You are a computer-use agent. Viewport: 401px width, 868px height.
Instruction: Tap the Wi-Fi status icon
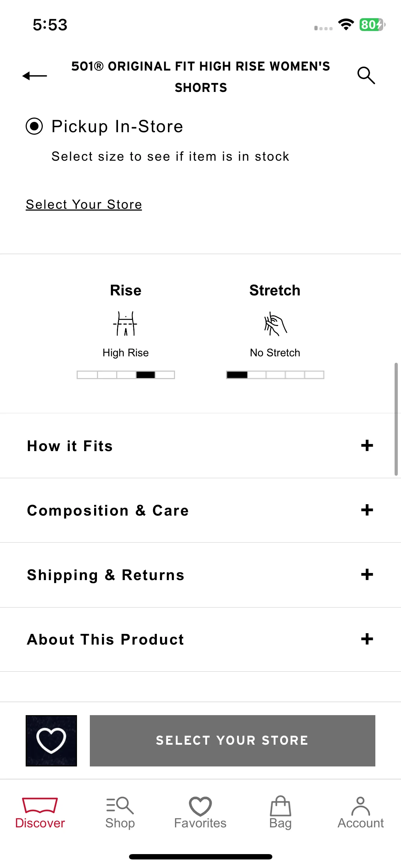(x=346, y=24)
